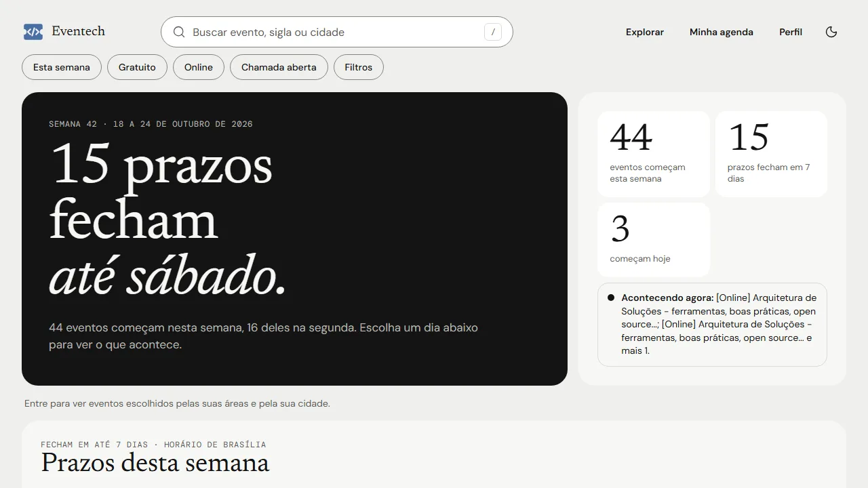The width and height of the screenshot is (868, 488).
Task: Click the black live status dot
Action: click(x=611, y=298)
